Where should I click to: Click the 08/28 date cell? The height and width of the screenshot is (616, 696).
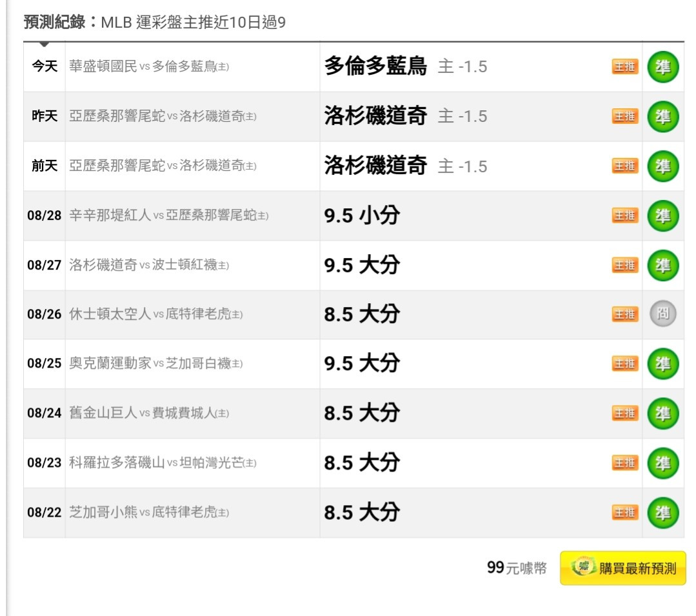(45, 215)
